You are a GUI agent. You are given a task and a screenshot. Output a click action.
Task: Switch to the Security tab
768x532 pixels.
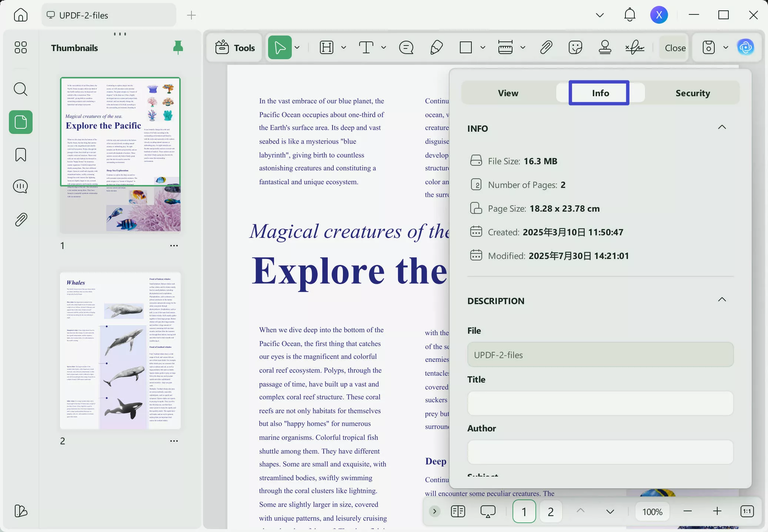point(693,93)
